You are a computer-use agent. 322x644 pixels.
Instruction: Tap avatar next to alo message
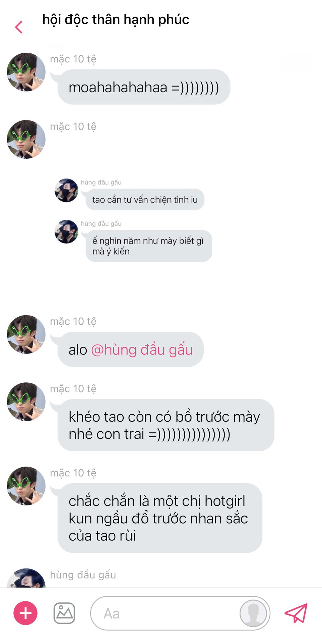(x=26, y=334)
